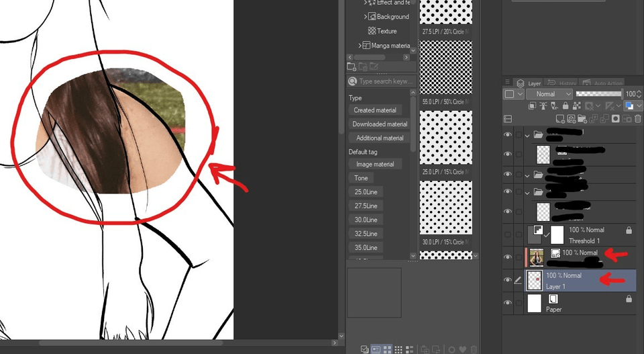644x354 pixels.
Task: Switch materials to large thumbnail grid view
Action: coord(387,349)
